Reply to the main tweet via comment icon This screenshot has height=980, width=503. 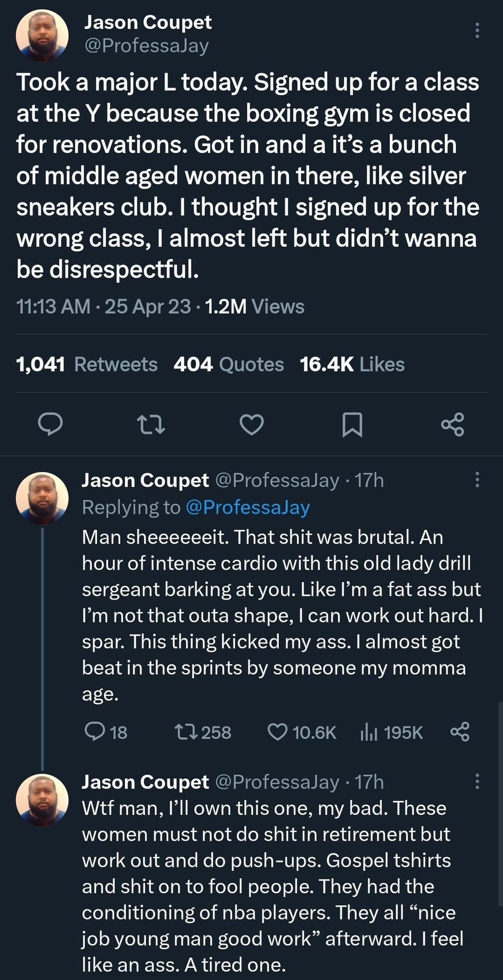(x=50, y=424)
